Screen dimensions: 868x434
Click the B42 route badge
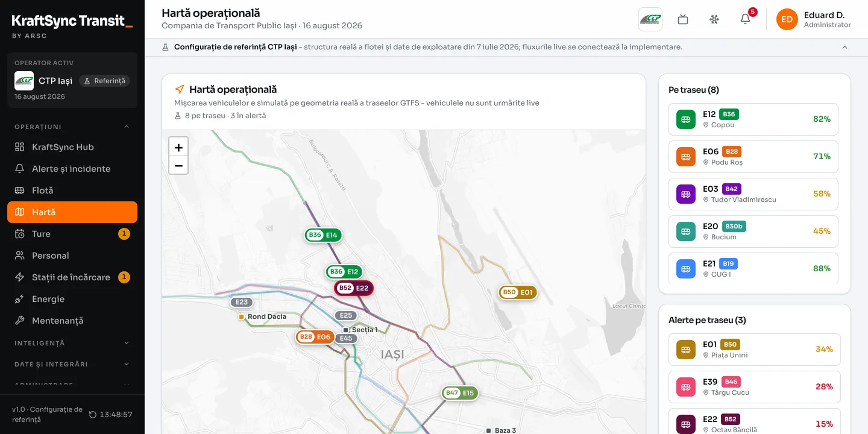pyautogui.click(x=731, y=189)
